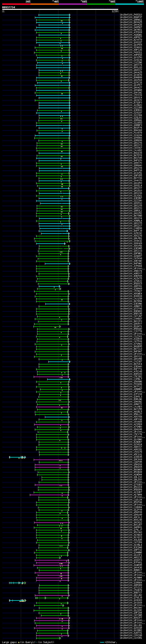
Task: Open hit UniRef100_P49310
Action: (x=131, y=15)
